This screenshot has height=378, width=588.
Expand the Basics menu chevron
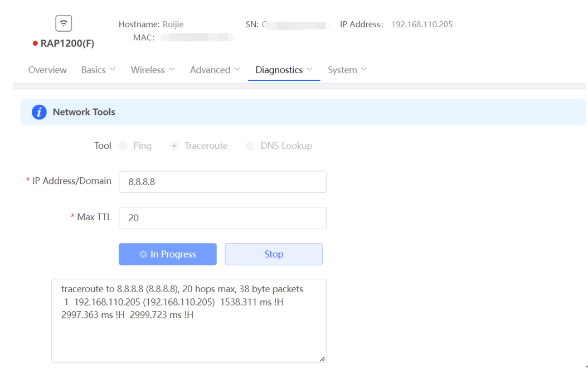(113, 69)
